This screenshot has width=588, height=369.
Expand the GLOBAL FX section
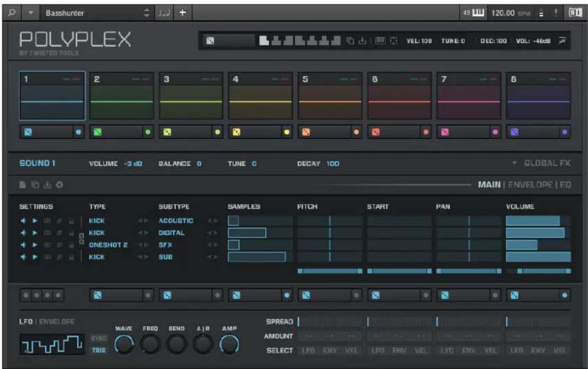click(x=542, y=163)
